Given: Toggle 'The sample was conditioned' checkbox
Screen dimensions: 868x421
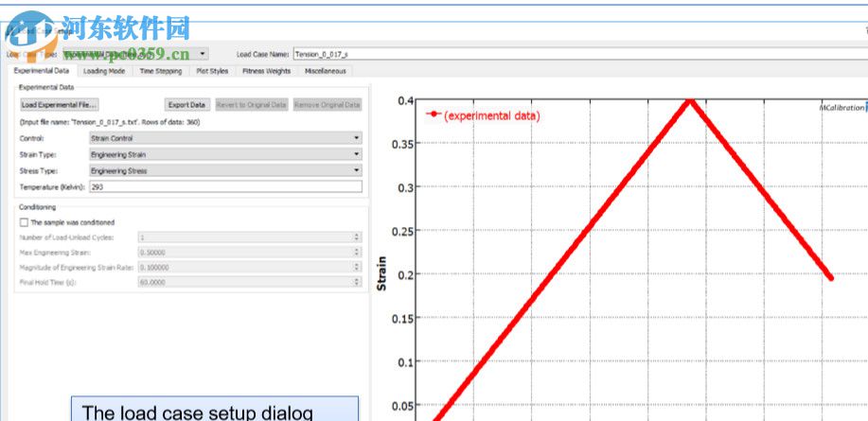Looking at the screenshot, I should click(x=24, y=222).
